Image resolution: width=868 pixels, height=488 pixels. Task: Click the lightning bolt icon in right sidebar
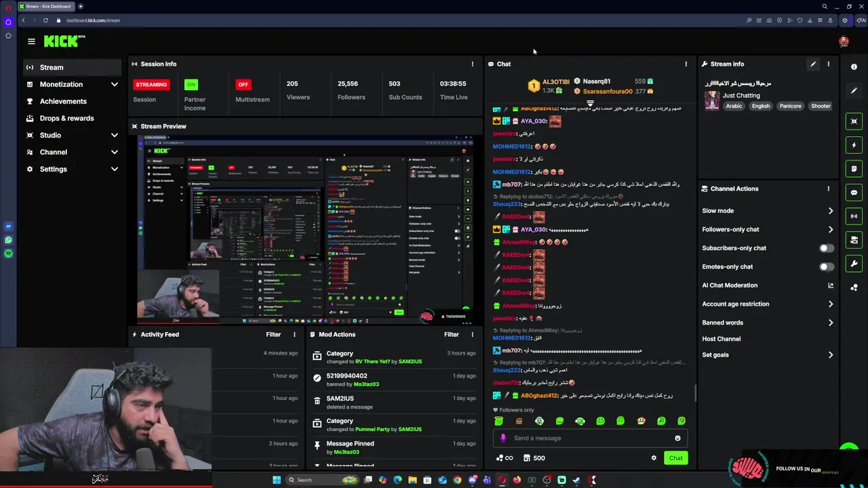[x=854, y=145]
